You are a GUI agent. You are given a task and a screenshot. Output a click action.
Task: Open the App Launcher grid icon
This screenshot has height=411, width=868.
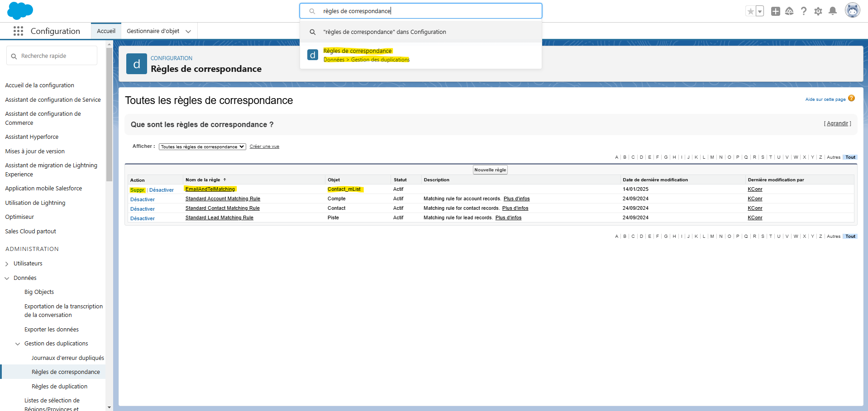pyautogui.click(x=18, y=31)
